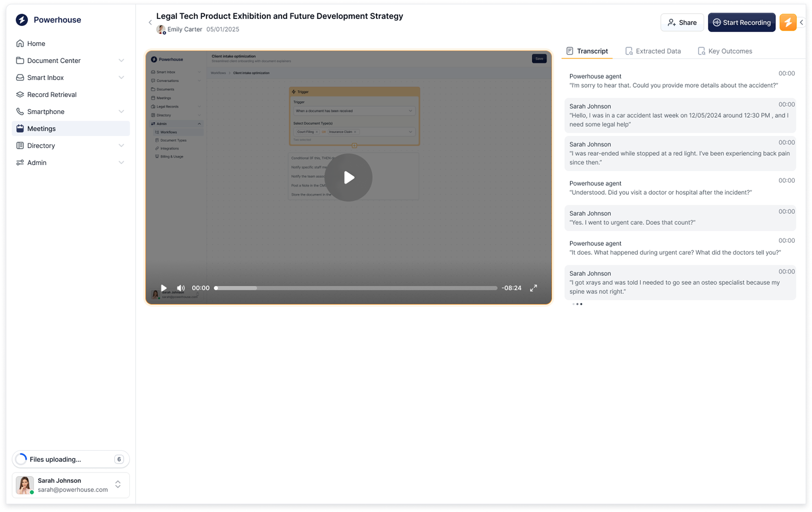Viewport: 812px width, 512px height.
Task: Click the "I was rear-ended" transcript entry
Action: coord(680,153)
